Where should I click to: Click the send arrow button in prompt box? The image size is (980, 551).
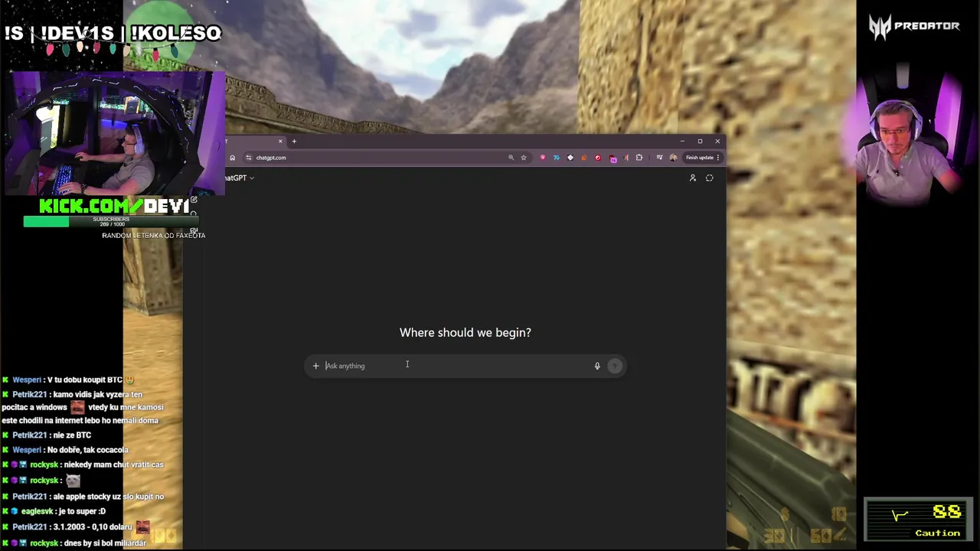[615, 366]
